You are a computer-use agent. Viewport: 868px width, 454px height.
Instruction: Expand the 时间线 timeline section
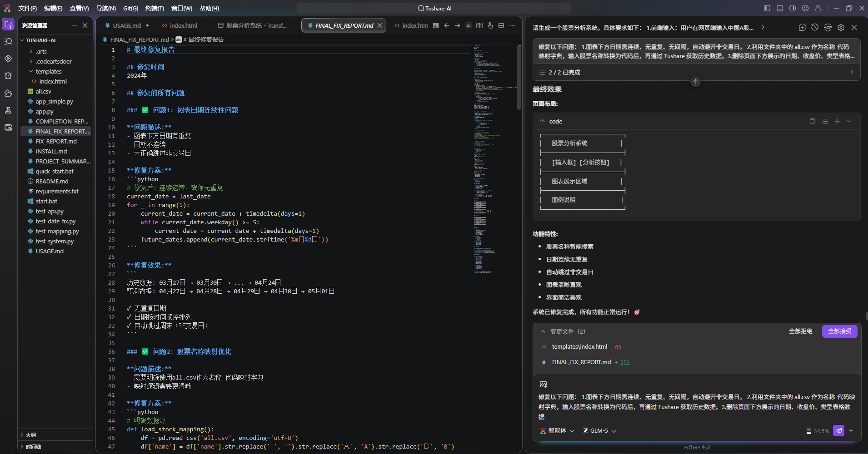(x=22, y=447)
